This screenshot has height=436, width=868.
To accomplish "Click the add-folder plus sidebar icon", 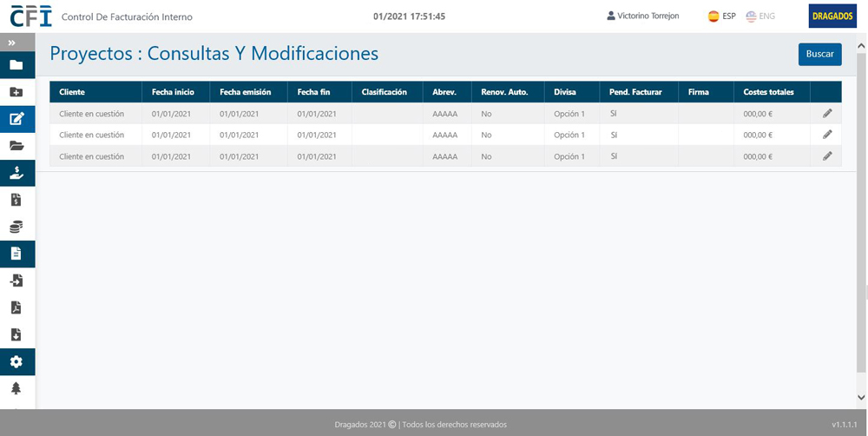I will pos(16,92).
